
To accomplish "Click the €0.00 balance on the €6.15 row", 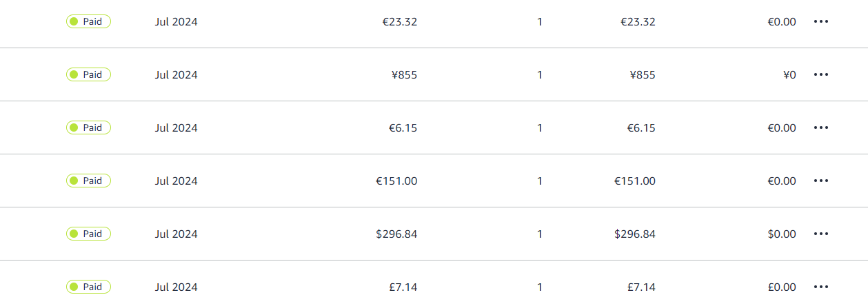I will [x=782, y=127].
